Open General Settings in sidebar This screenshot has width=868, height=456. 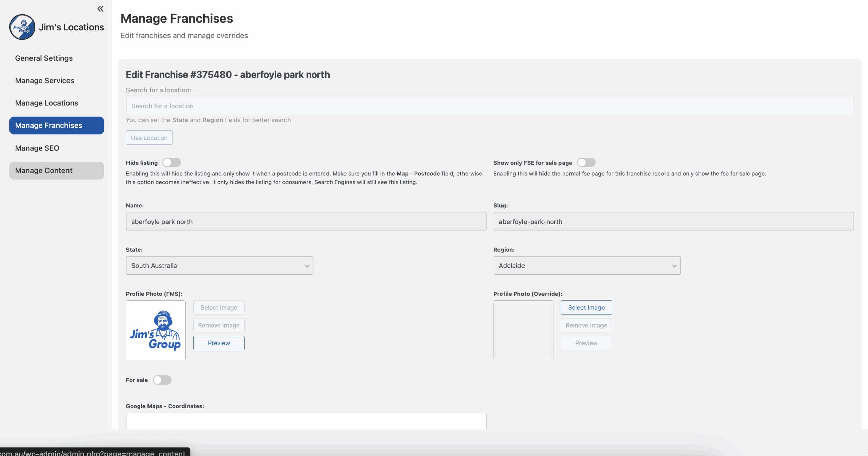(44, 58)
